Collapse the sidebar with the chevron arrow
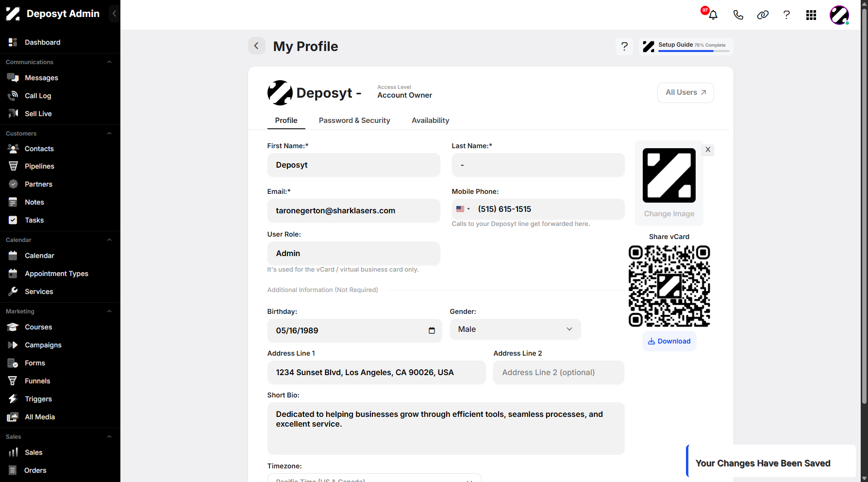 (x=114, y=14)
